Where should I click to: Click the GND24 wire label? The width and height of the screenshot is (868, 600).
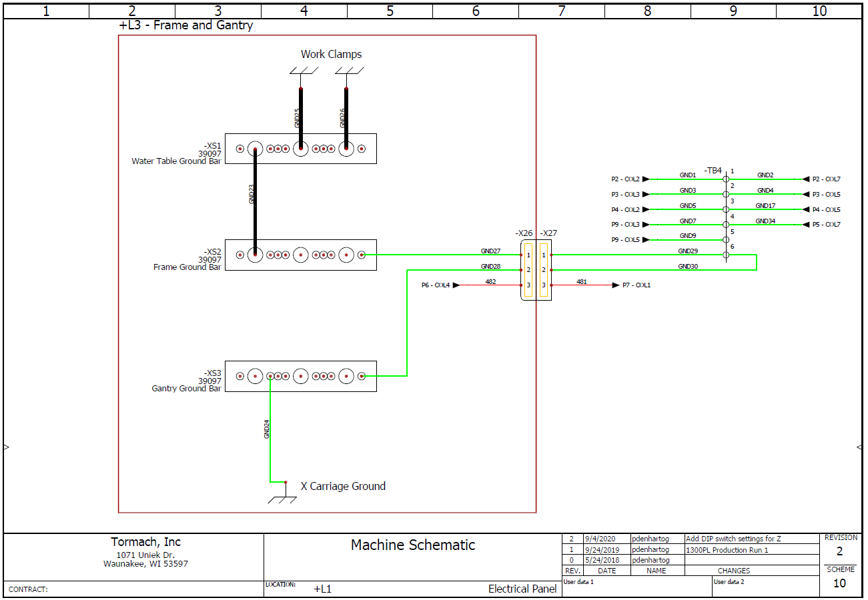tap(266, 429)
